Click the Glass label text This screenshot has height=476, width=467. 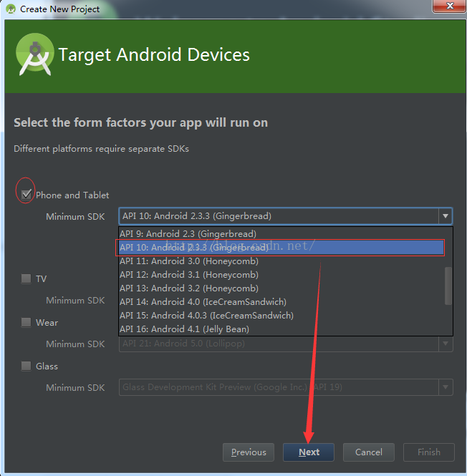click(x=47, y=366)
